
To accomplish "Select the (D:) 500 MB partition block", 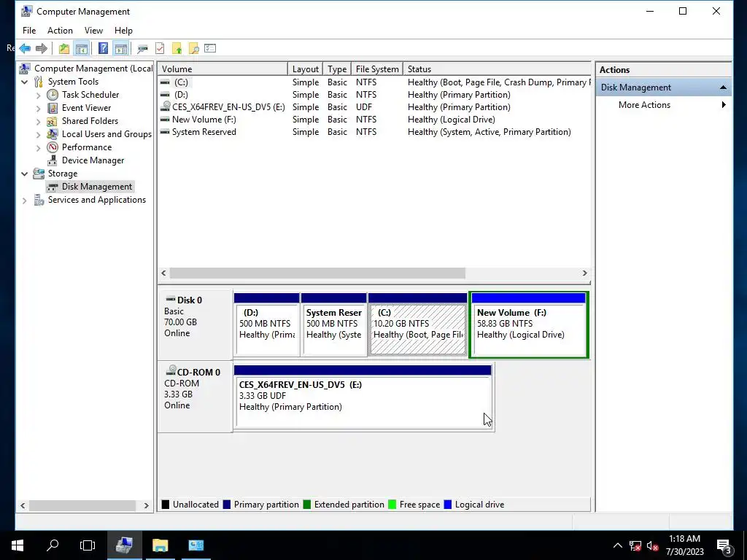I will click(267, 324).
